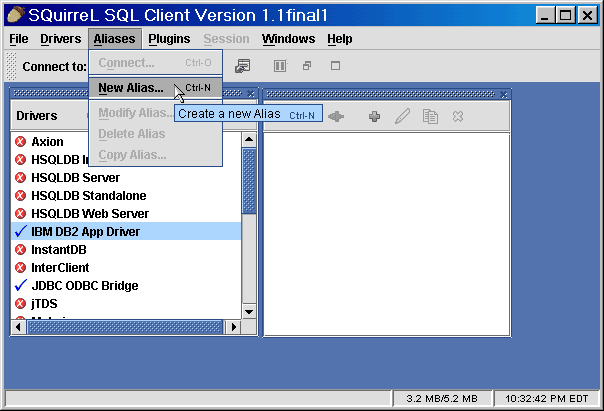The image size is (604, 411).
Task: Click blue checkmark beside JDBC ODBC Bridge
Action: click(20, 285)
